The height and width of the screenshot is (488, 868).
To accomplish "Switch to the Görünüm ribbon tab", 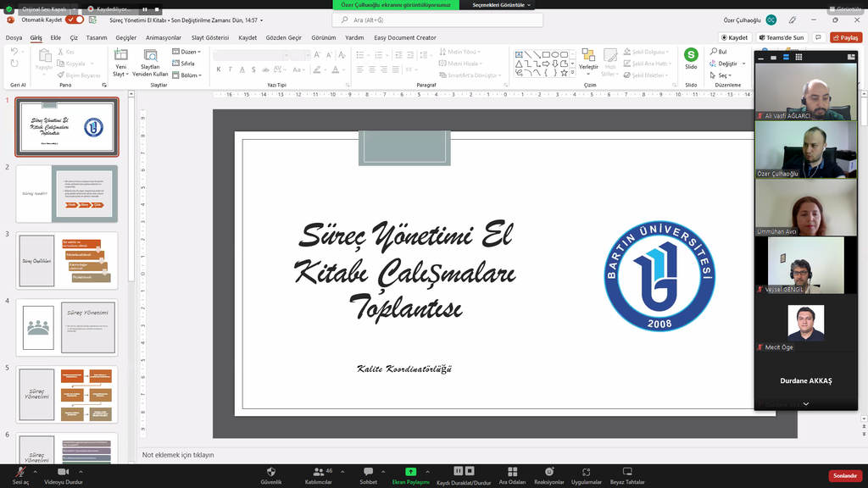I will tap(323, 37).
